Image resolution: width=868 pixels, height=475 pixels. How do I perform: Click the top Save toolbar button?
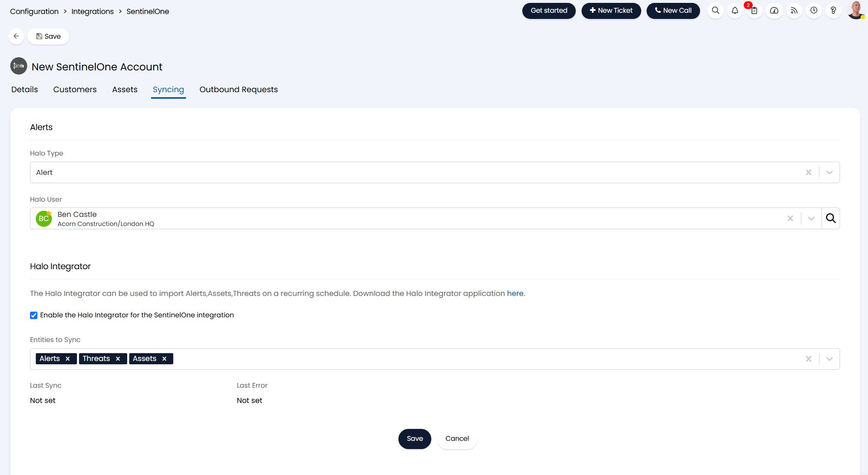[x=48, y=36]
